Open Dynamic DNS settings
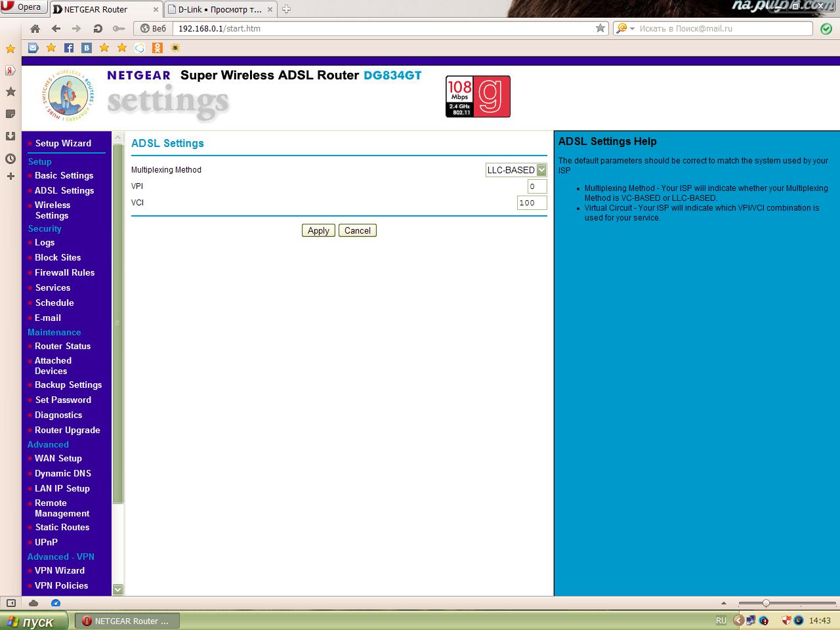The image size is (840, 630). [63, 473]
